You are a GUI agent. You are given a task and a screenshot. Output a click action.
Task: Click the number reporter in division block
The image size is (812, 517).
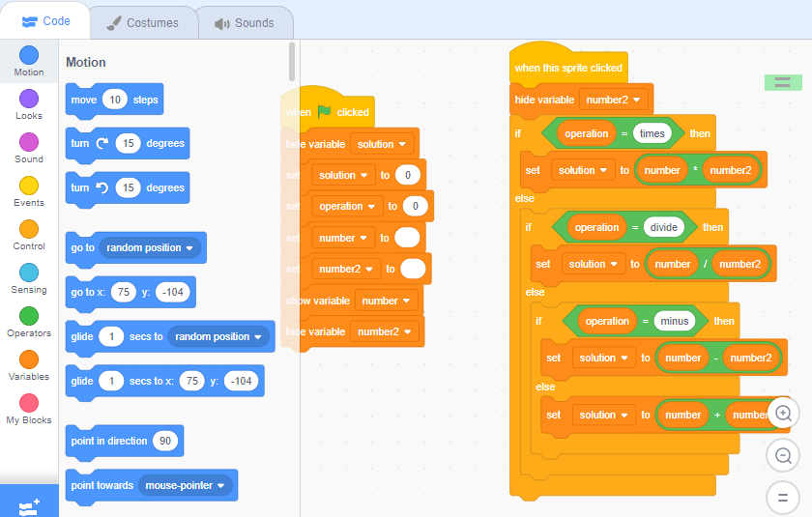point(673,265)
